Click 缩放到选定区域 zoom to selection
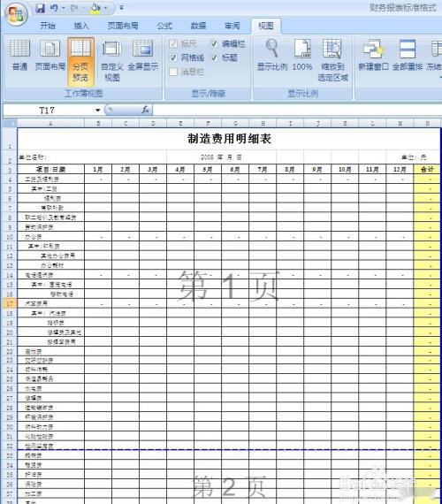442x504 pixels. tap(332, 60)
